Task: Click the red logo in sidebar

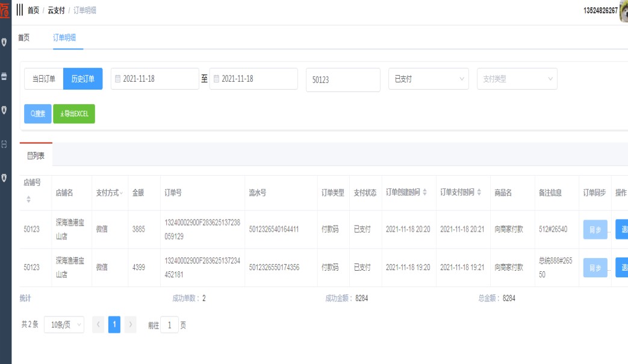Action: click(5, 10)
